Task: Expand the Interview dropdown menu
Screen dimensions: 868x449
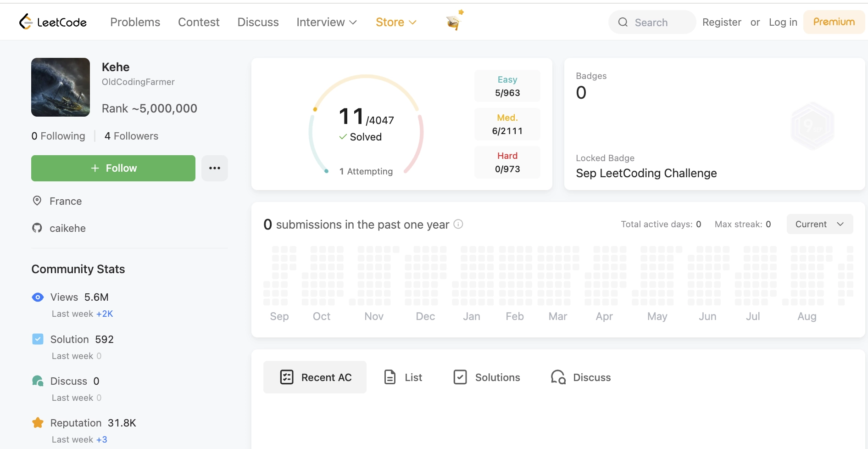Action: (x=327, y=22)
